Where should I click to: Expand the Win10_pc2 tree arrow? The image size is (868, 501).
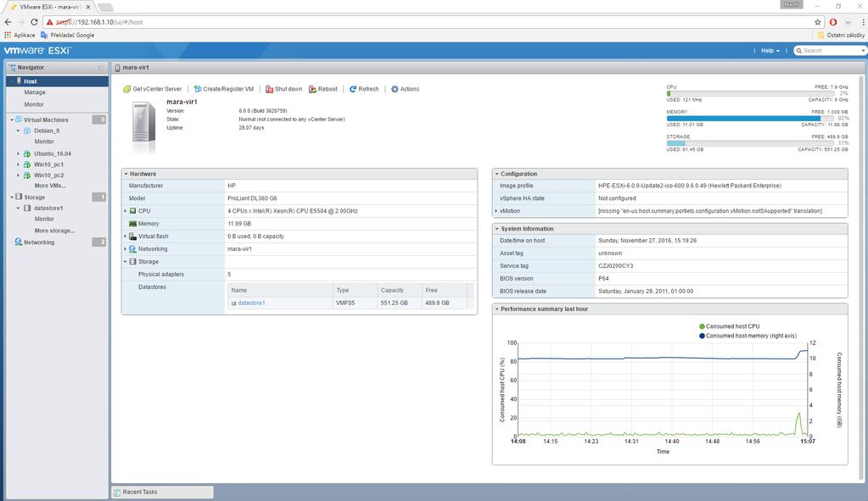point(19,175)
